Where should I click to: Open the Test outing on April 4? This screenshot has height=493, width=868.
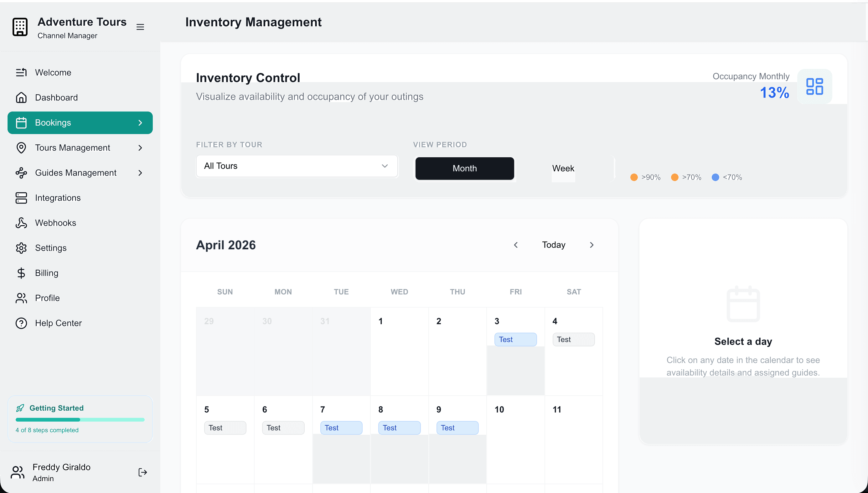[574, 339]
